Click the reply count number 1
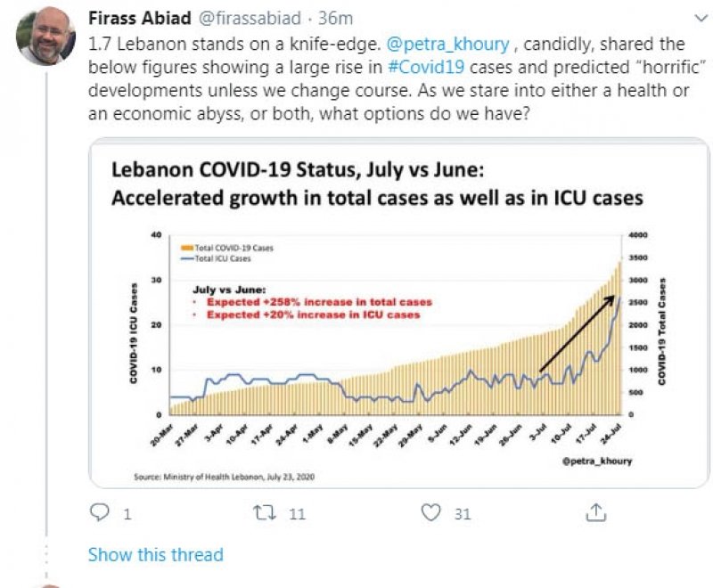This screenshot has width=713, height=588. point(127,513)
